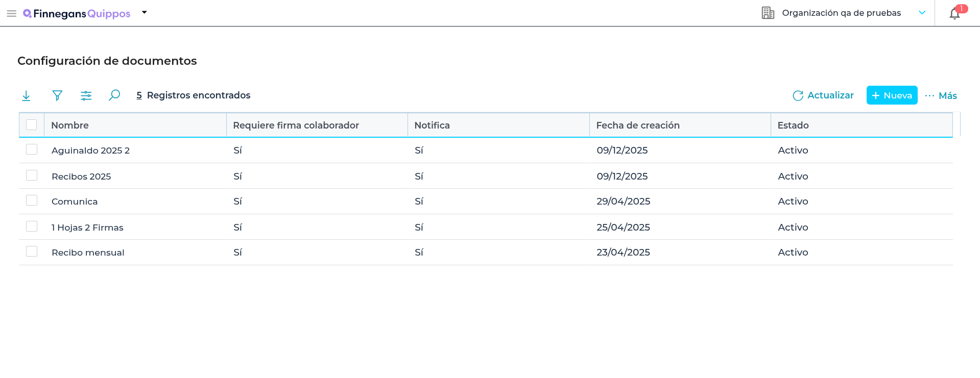The height and width of the screenshot is (378, 980).
Task: Check the Aguinaldo 2025 2 row checkbox
Action: pos(32,149)
